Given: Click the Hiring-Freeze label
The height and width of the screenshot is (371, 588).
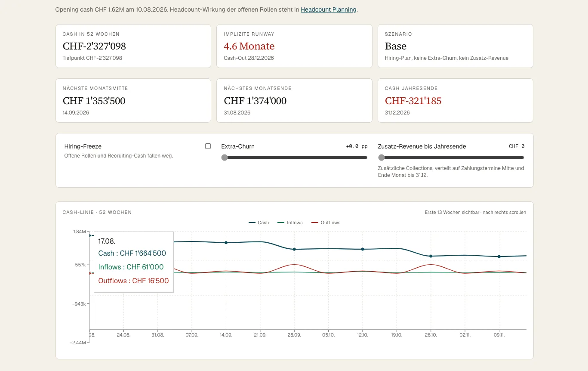Looking at the screenshot, I should click(83, 146).
